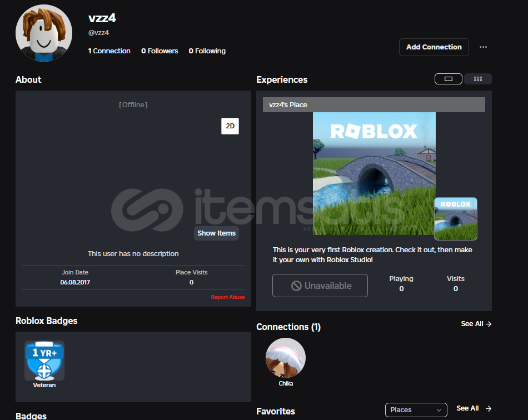528x420 pixels.
Task: Click the @vzz4 username text
Action: pyautogui.click(x=99, y=33)
